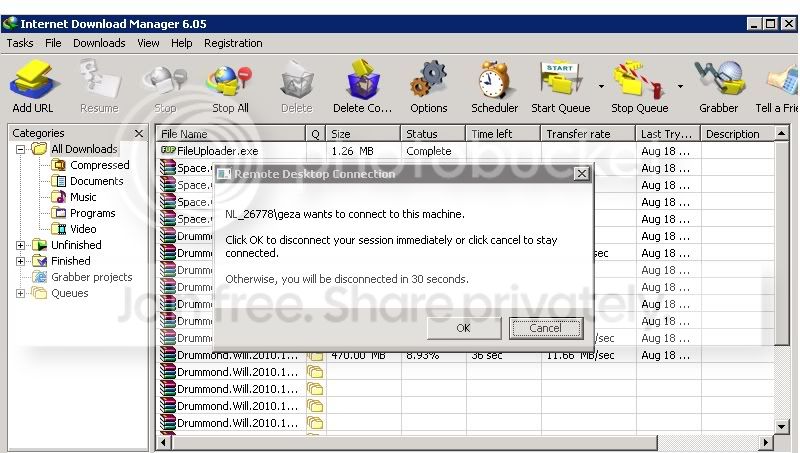The height and width of the screenshot is (453, 800).
Task: Click the file list scroll-up arrow
Action: [781, 134]
